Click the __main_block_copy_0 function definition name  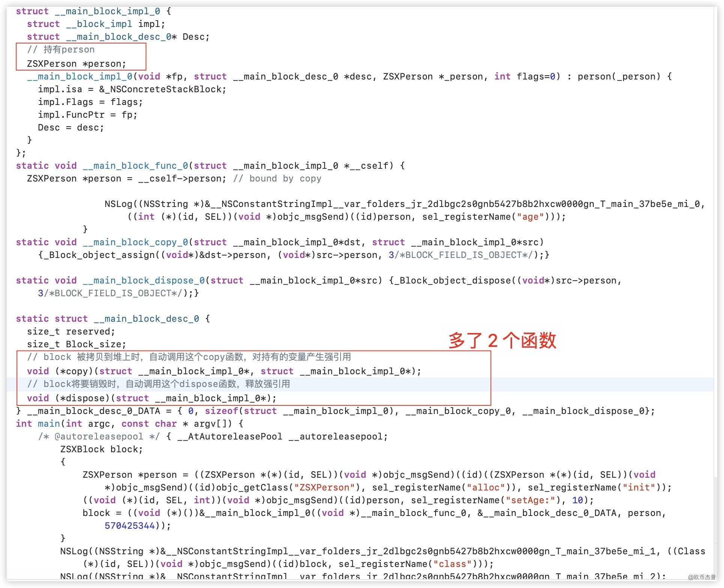click(135, 242)
